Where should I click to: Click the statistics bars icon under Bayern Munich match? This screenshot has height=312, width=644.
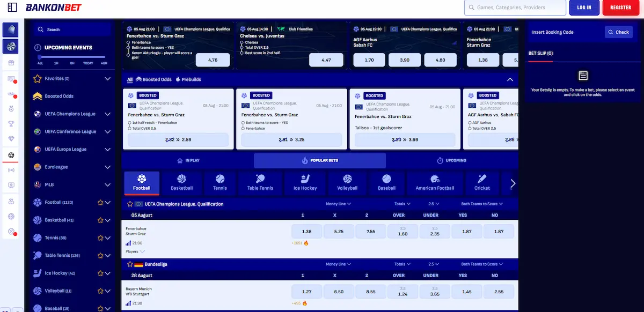[128, 303]
